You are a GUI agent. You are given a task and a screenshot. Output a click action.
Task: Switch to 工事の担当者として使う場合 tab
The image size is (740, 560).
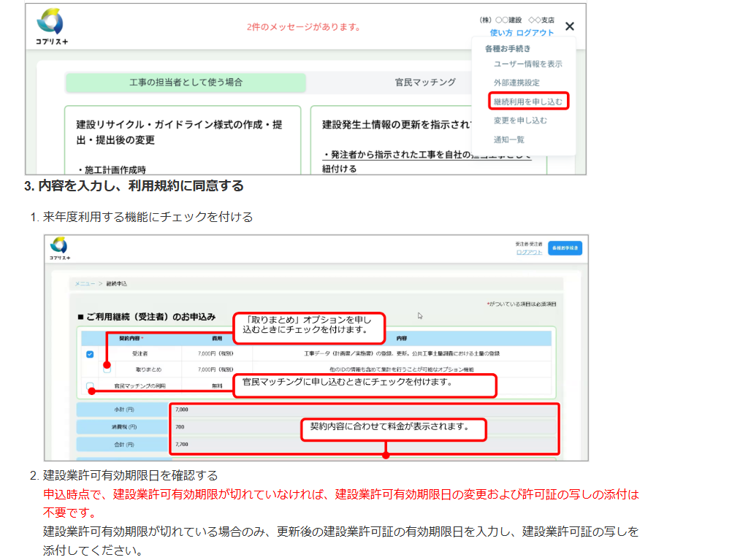click(x=186, y=83)
